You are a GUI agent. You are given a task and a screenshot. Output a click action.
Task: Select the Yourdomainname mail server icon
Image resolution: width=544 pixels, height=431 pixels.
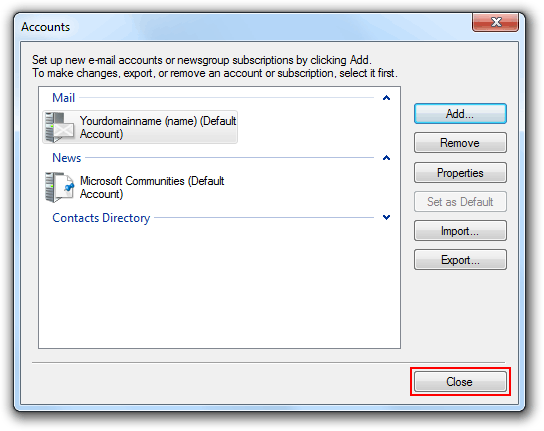click(60, 127)
